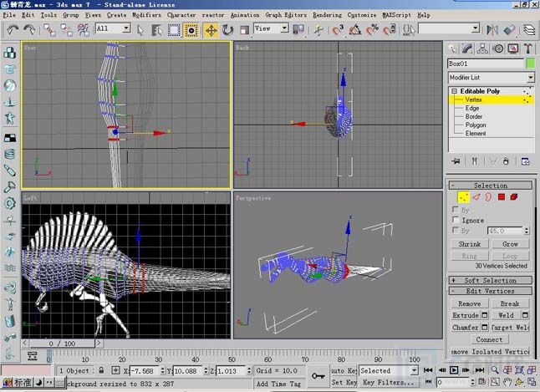Toggle the Snaps Toggle magnet with 3
This screenshot has height=392, width=540.
(x=339, y=30)
